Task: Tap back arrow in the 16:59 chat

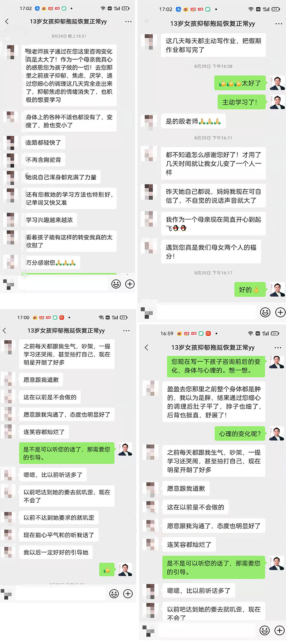Action: coord(146,347)
